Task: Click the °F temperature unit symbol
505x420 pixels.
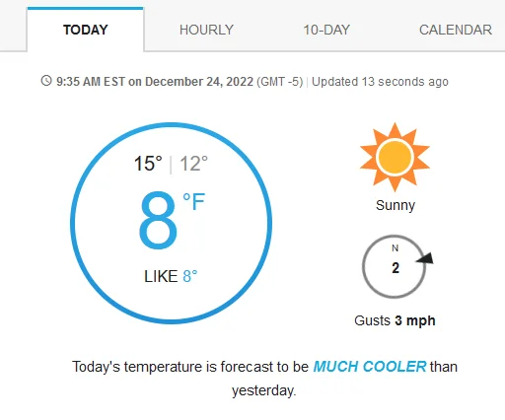Action: (194, 202)
